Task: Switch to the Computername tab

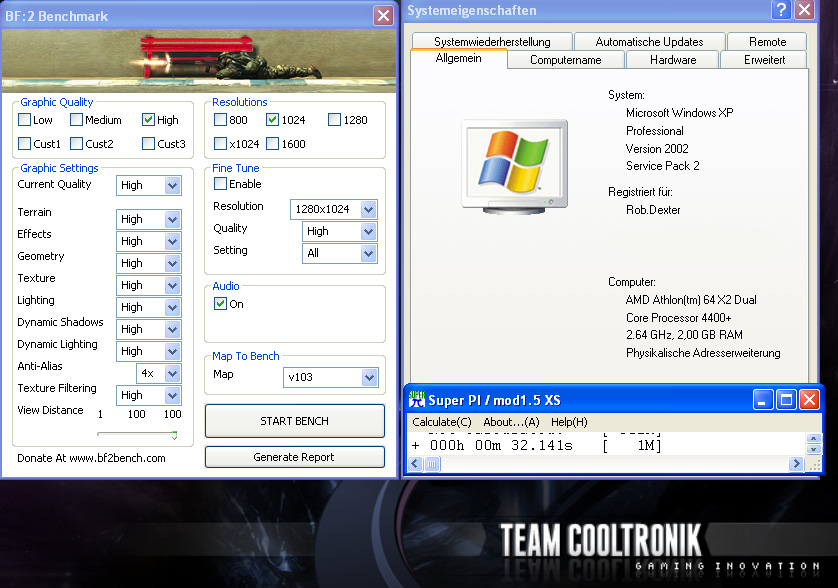Action: (565, 60)
